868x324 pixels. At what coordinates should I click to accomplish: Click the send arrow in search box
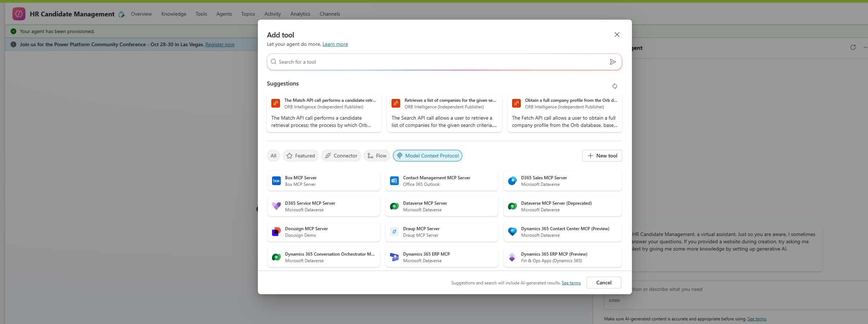click(613, 62)
